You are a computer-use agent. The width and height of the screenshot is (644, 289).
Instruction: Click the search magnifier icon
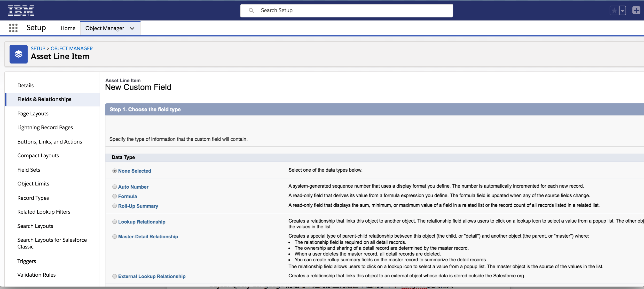tap(251, 10)
